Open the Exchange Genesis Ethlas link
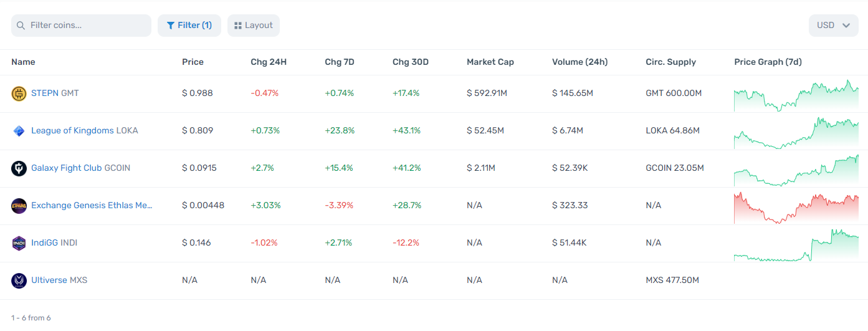868x331 pixels. [92, 205]
